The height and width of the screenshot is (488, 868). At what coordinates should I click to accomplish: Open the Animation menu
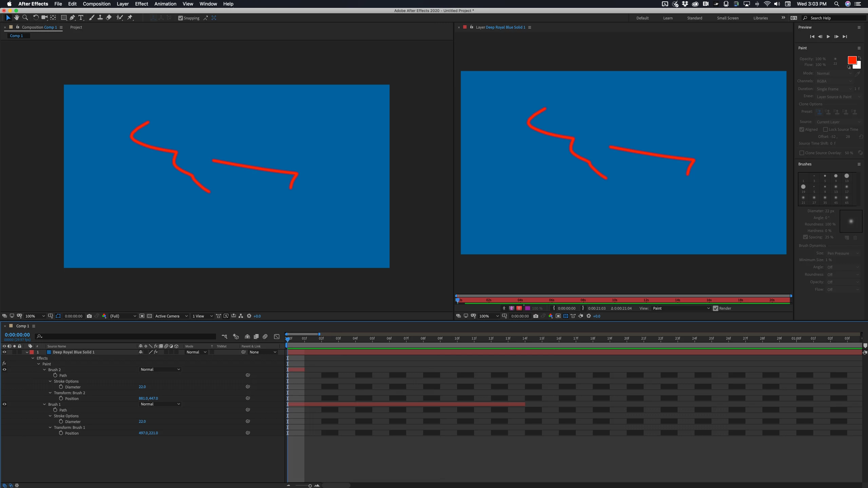165,4
